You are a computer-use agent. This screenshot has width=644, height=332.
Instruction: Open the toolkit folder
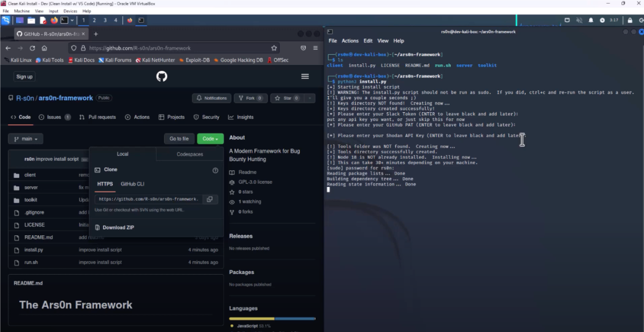point(30,200)
